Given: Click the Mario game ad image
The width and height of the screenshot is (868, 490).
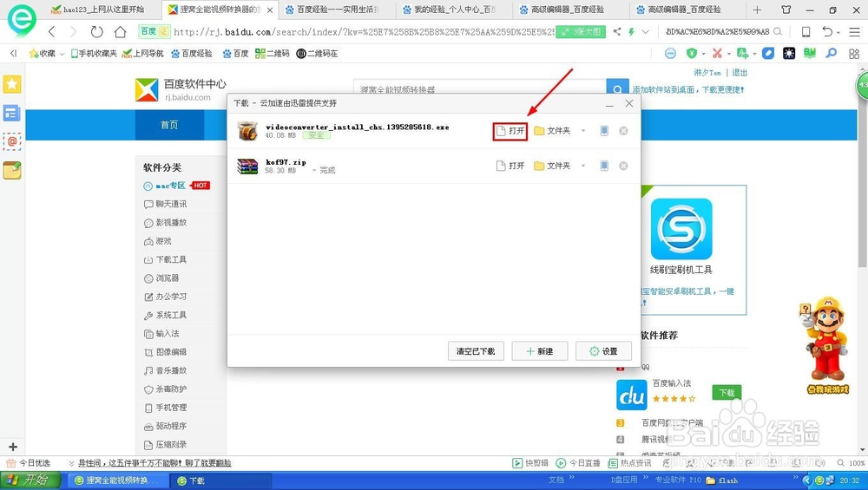Looking at the screenshot, I should [826, 346].
